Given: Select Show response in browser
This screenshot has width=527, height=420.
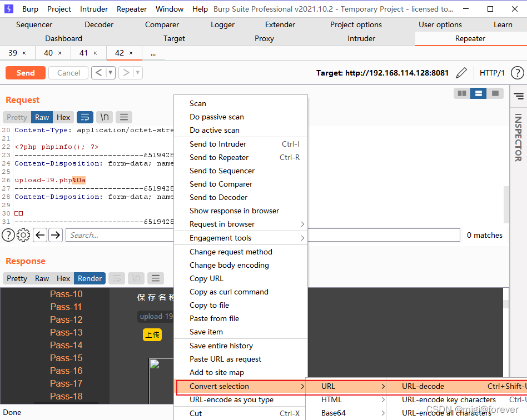Looking at the screenshot, I should pyautogui.click(x=241, y=211).
